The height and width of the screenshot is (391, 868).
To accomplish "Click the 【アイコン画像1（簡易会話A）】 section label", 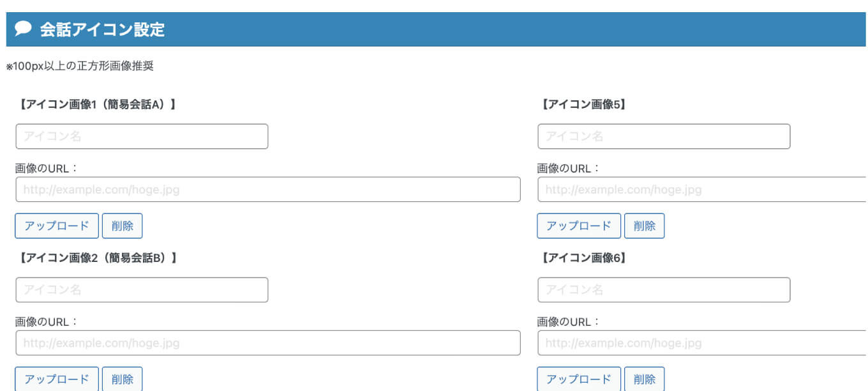I will click(97, 104).
